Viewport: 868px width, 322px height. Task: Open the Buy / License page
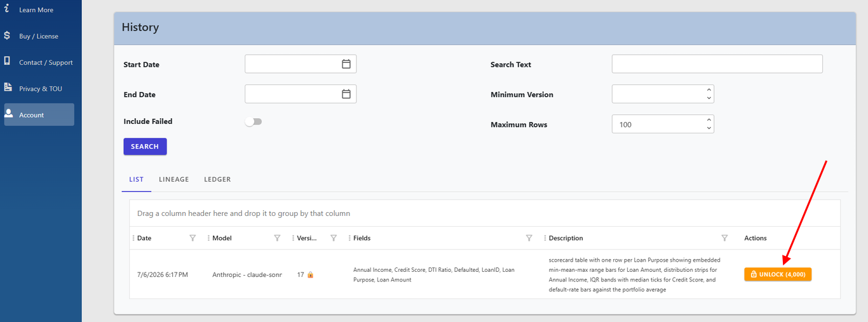click(39, 36)
